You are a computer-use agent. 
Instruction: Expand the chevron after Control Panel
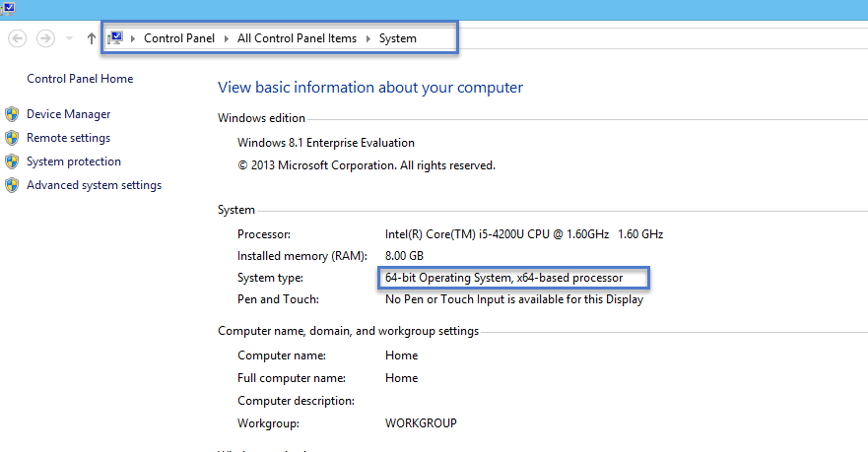tap(227, 38)
